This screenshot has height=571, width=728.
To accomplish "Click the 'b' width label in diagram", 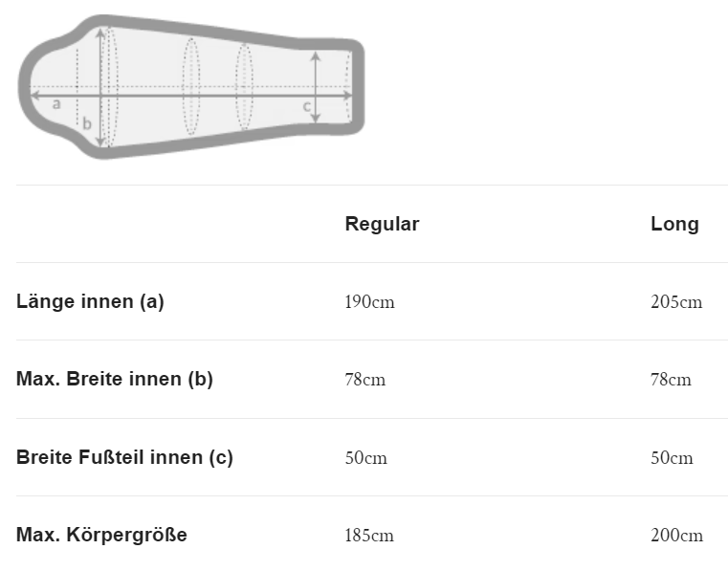I will coord(86,122).
